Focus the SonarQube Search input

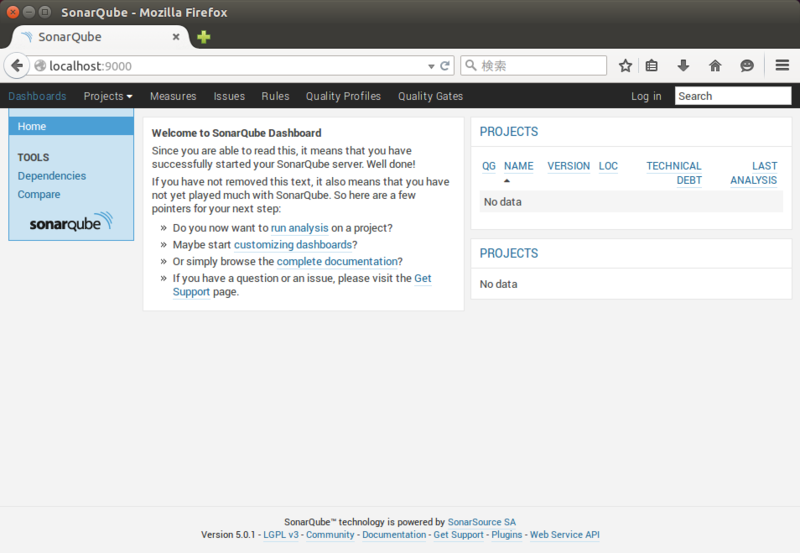pos(733,96)
